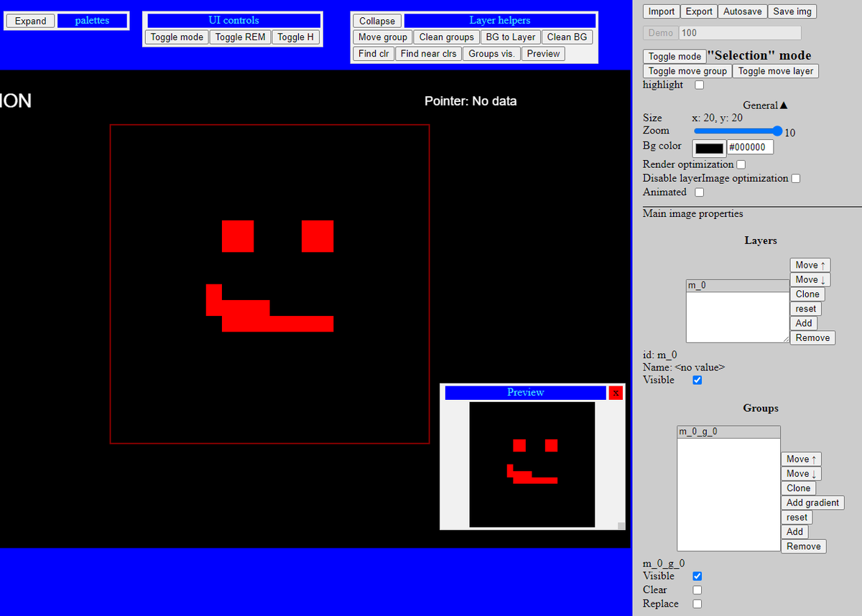Enable the Animated checkbox
862x616 pixels.
coord(700,192)
